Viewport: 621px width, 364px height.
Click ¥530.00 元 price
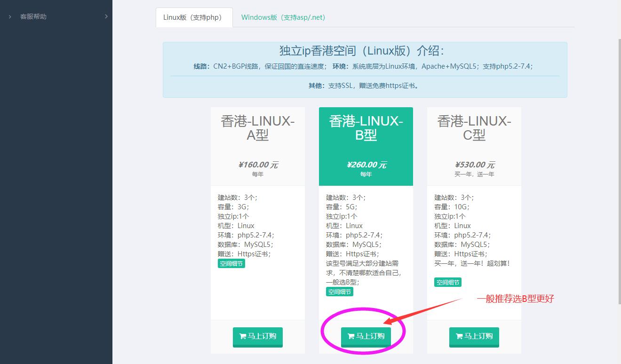click(x=474, y=165)
